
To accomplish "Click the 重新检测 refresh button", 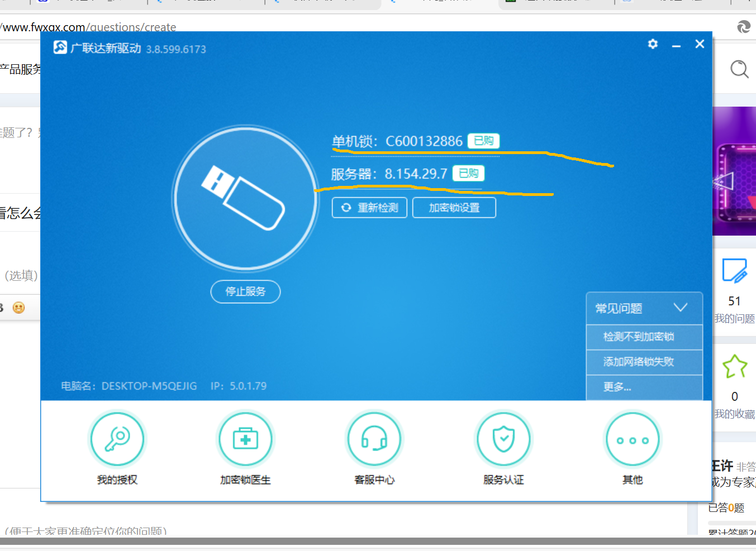I will (x=369, y=208).
